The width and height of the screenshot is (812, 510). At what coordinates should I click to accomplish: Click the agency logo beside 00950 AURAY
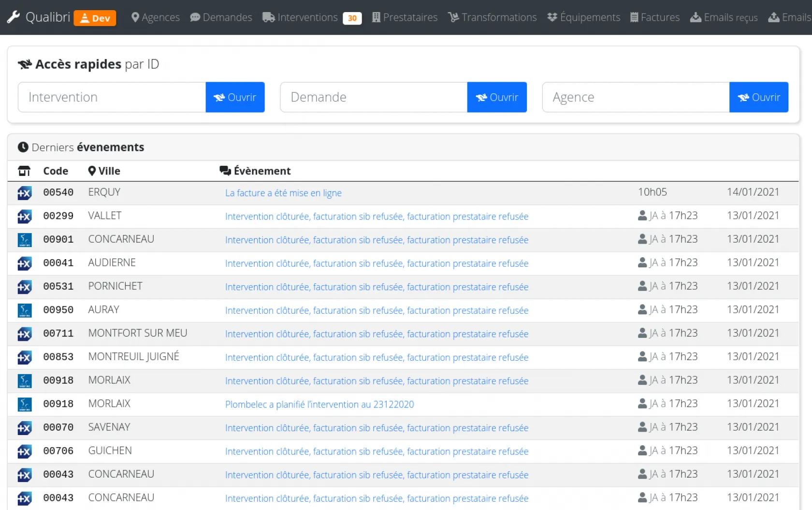(x=24, y=310)
